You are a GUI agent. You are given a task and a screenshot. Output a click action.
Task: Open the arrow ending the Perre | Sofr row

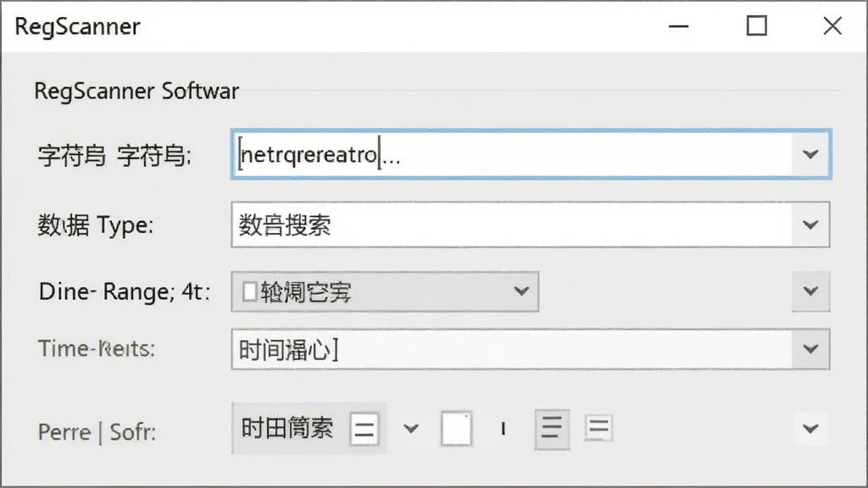tap(810, 429)
